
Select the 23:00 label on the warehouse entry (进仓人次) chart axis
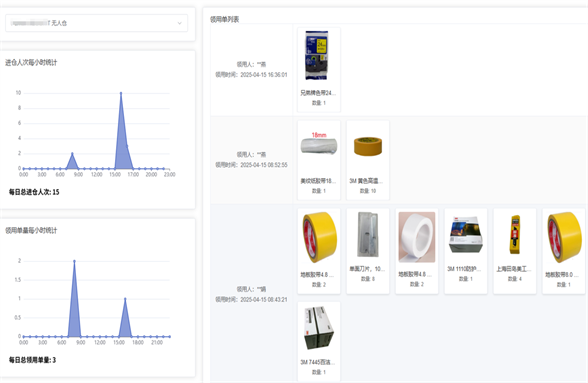[x=170, y=174]
